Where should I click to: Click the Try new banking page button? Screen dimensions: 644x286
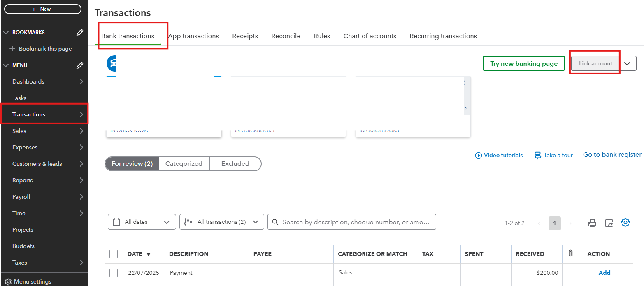(x=523, y=63)
